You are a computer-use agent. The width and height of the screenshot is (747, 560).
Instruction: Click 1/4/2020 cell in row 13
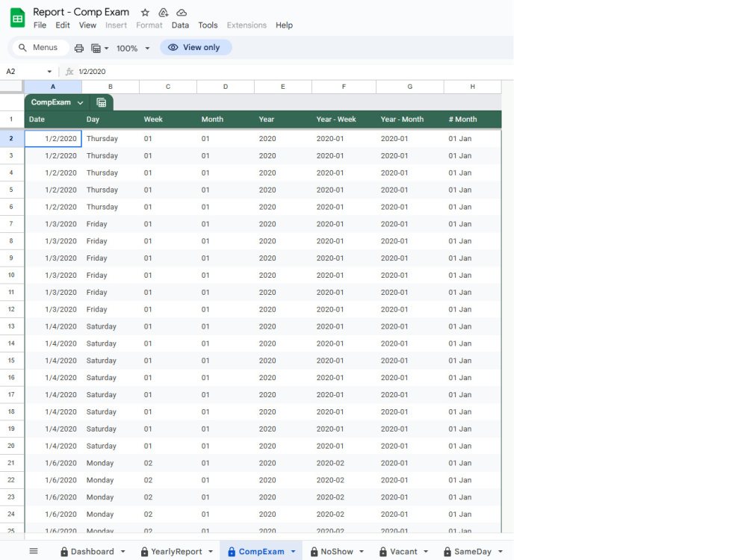(x=53, y=326)
